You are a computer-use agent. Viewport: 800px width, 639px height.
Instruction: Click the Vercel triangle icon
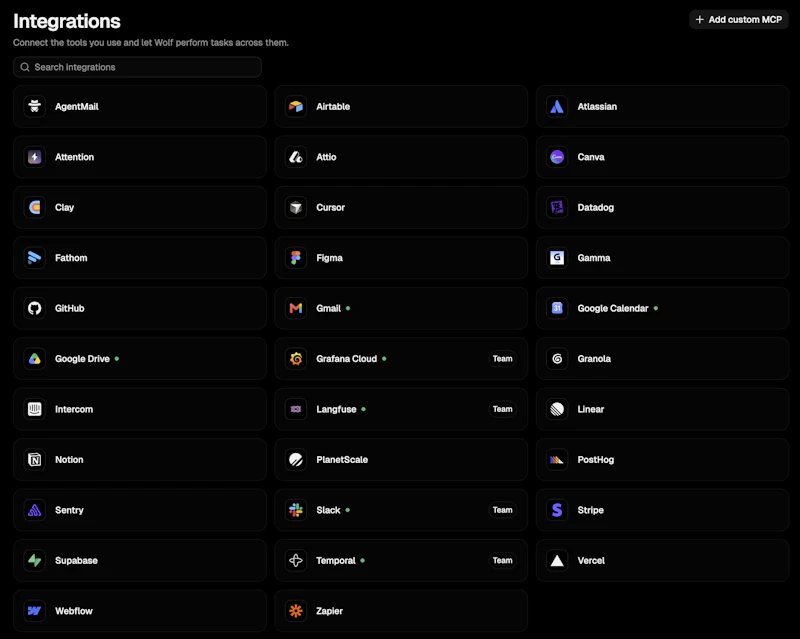557,560
